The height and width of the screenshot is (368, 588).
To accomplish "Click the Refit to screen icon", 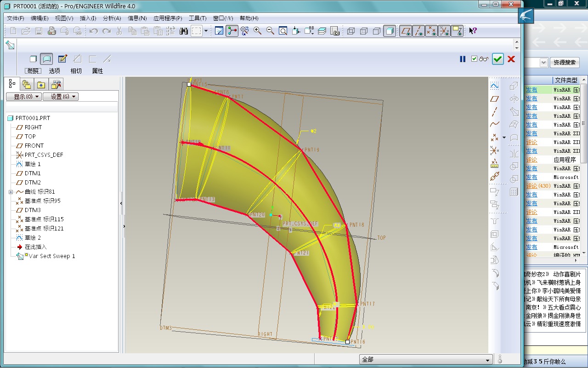I will pos(283,31).
